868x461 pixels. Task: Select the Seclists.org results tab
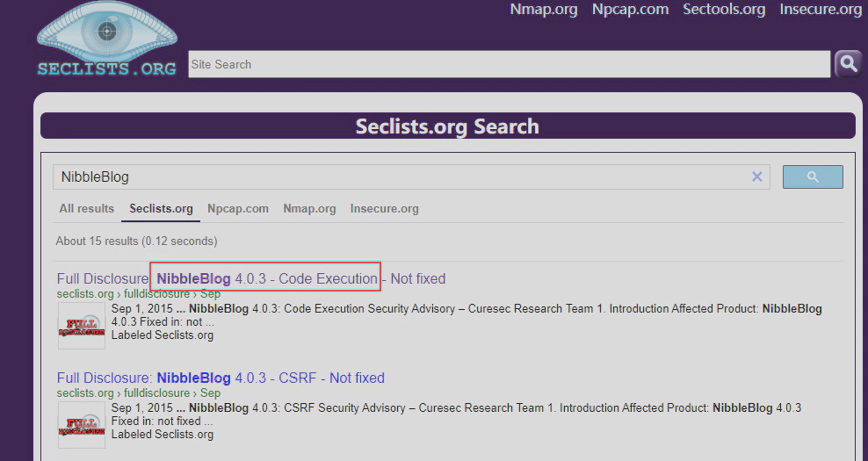click(x=161, y=209)
